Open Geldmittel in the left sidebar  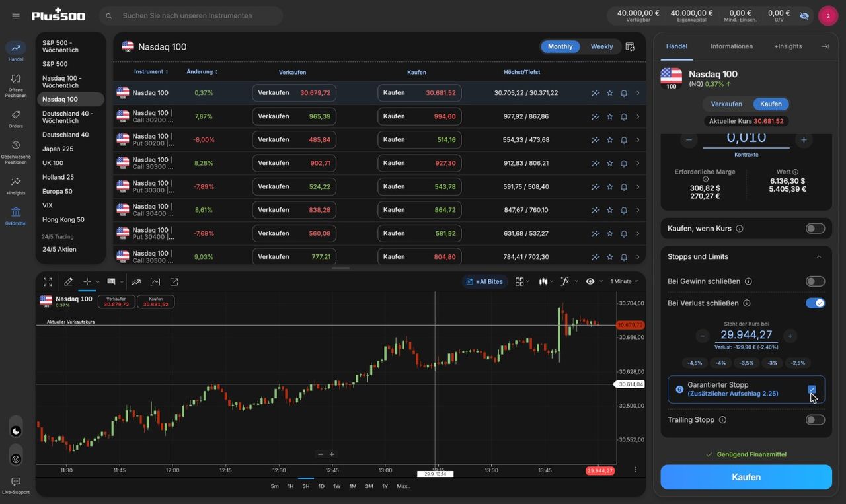[16, 216]
